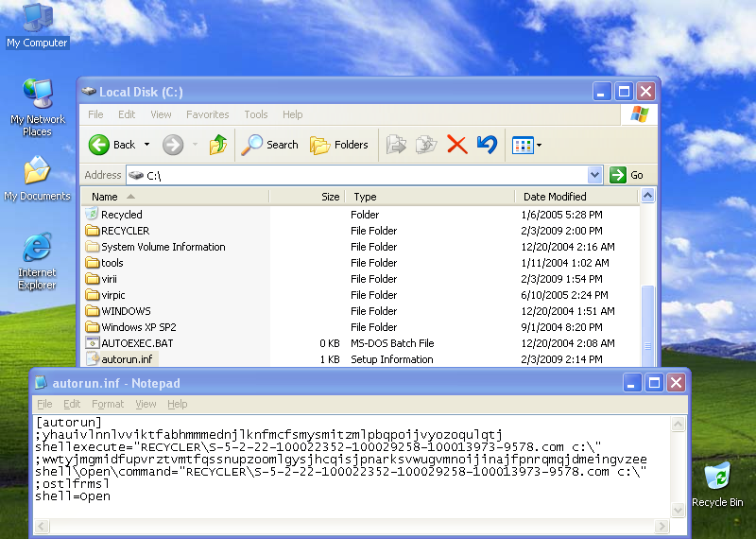
Task: Open Help menu in Explorer
Action: coord(293,114)
